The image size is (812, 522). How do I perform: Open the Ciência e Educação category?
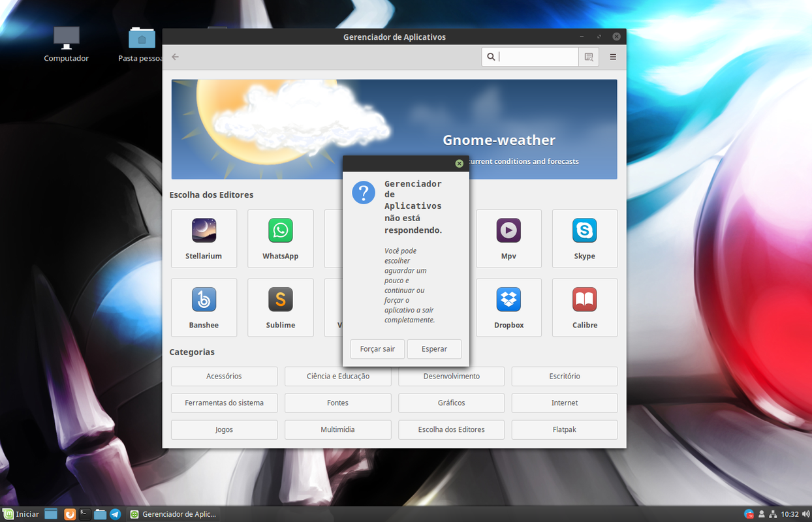(x=338, y=376)
